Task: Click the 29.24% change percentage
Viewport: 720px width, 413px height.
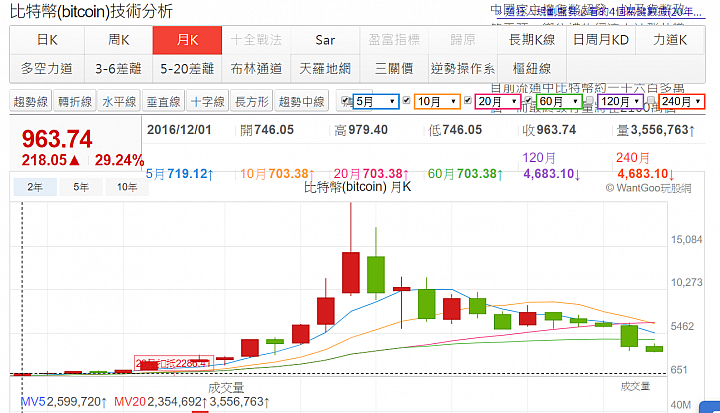Action: pos(119,160)
